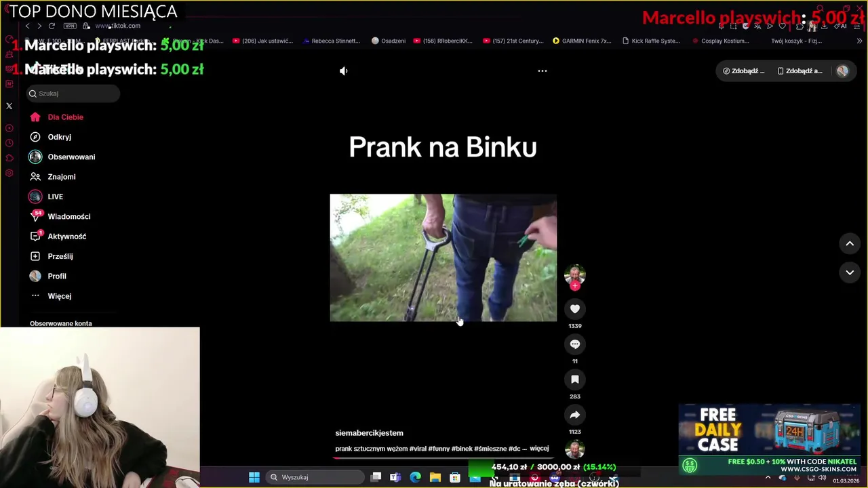The width and height of the screenshot is (868, 488).
Task: Click the #viral hashtag in caption
Action: click(x=418, y=449)
